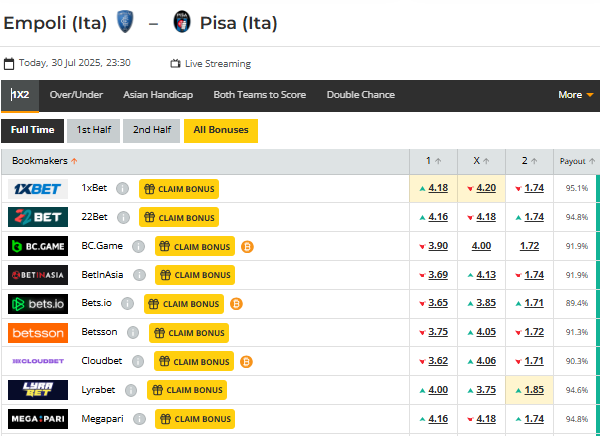600x436 pixels.
Task: Click the Megapari bookmaker logo
Action: (38, 418)
